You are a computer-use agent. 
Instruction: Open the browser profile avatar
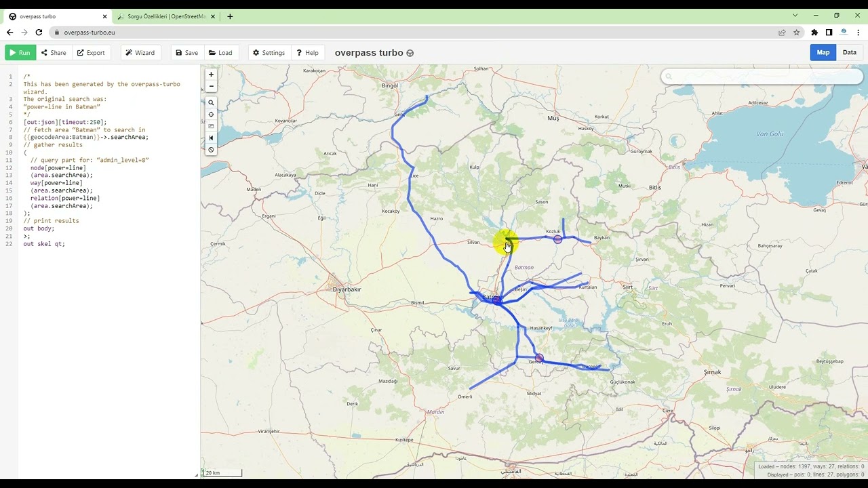click(844, 32)
